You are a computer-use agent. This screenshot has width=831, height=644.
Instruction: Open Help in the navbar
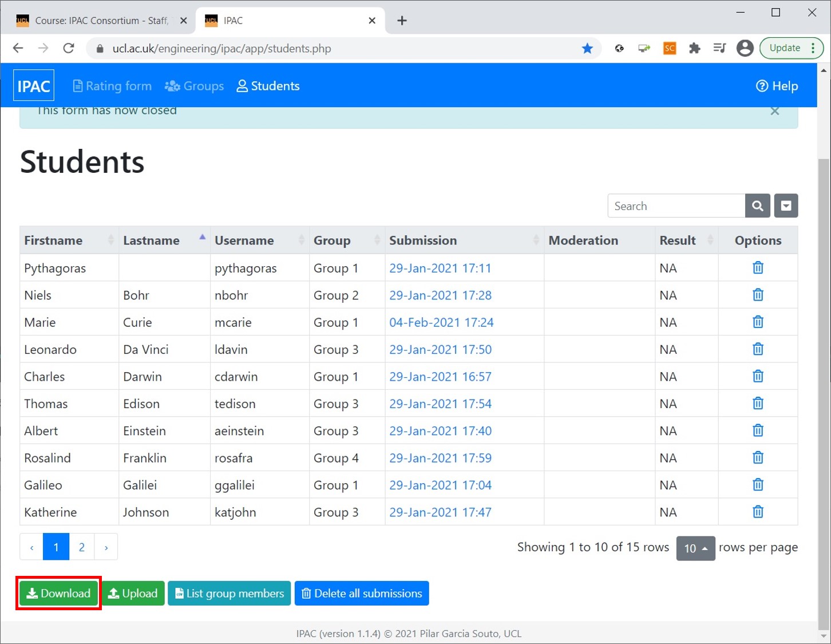pos(777,86)
